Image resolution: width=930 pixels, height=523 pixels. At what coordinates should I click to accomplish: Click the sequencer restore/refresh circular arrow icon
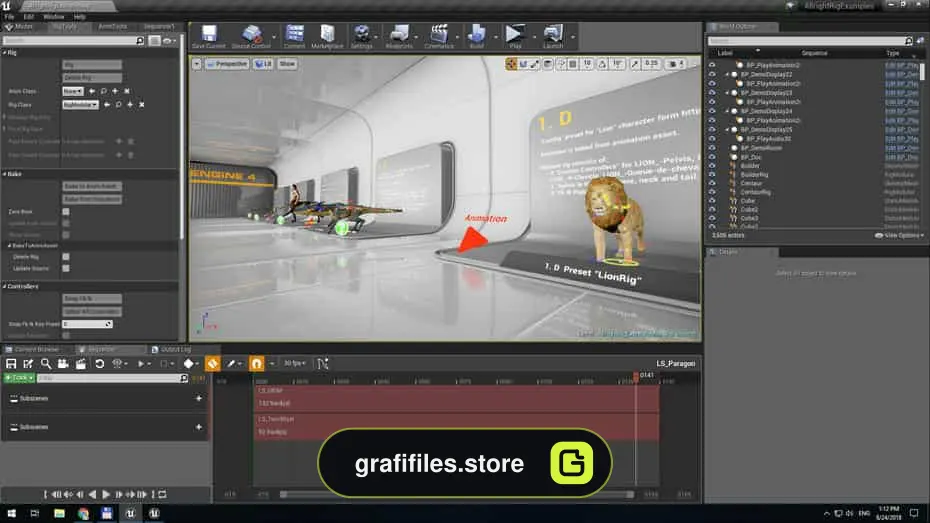pyautogui.click(x=99, y=363)
